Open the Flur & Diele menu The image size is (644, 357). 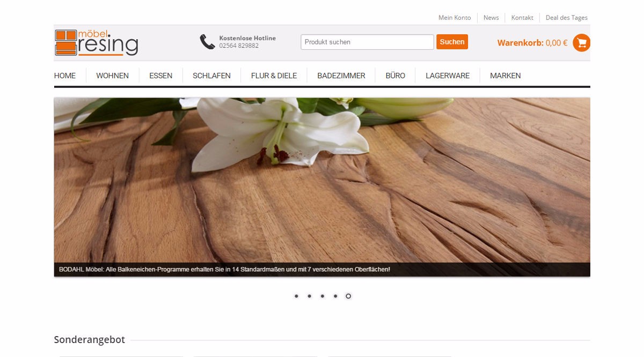coord(274,76)
